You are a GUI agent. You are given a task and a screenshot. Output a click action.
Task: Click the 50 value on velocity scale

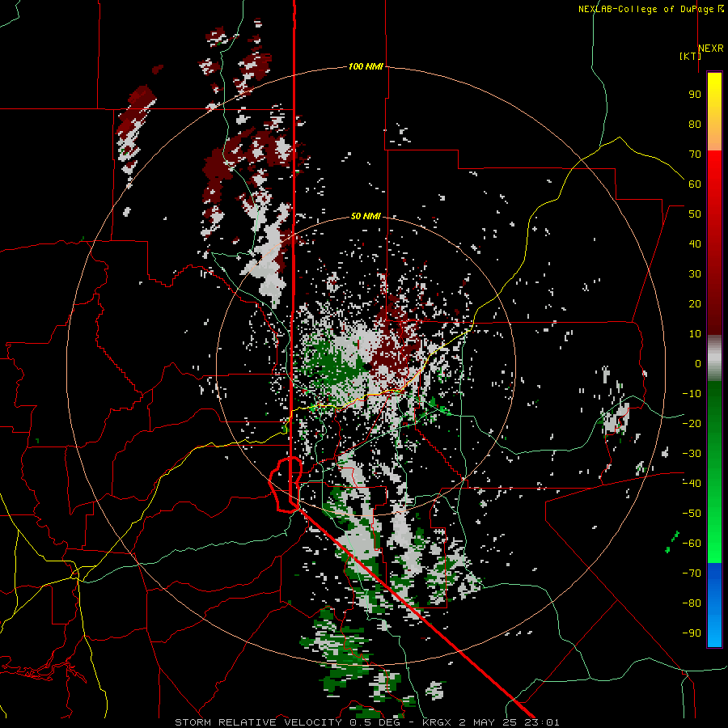coord(695,214)
